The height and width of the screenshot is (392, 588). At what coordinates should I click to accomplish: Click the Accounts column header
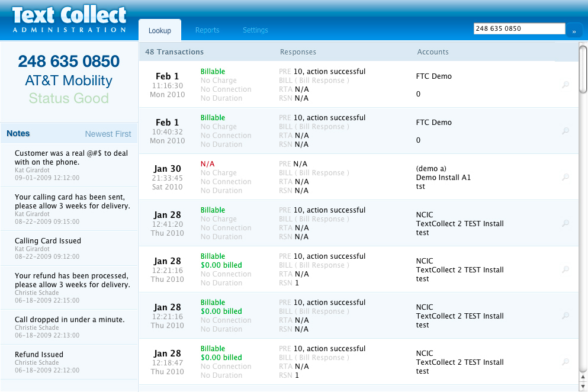[433, 52]
